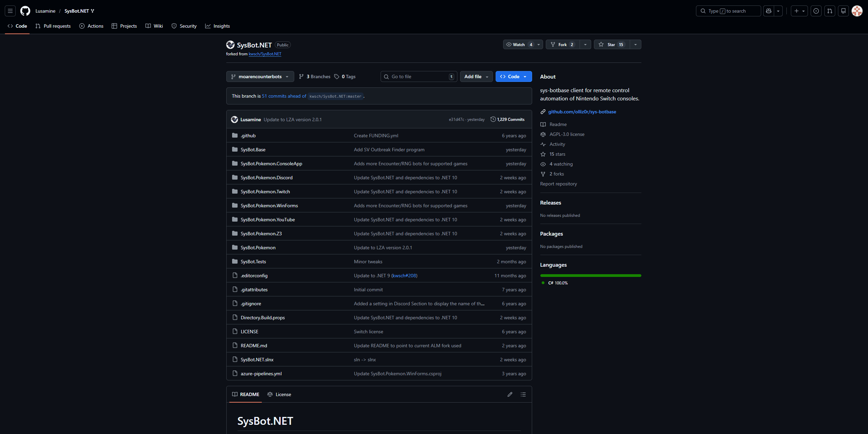868x434 pixels.
Task: Click the Copilot icon in header
Action: click(769, 11)
